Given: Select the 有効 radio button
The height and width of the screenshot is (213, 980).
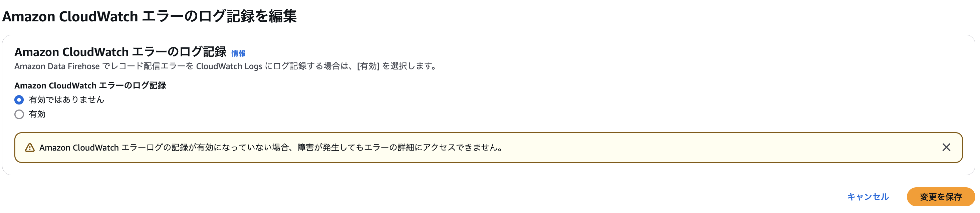Looking at the screenshot, I should pos(19,114).
